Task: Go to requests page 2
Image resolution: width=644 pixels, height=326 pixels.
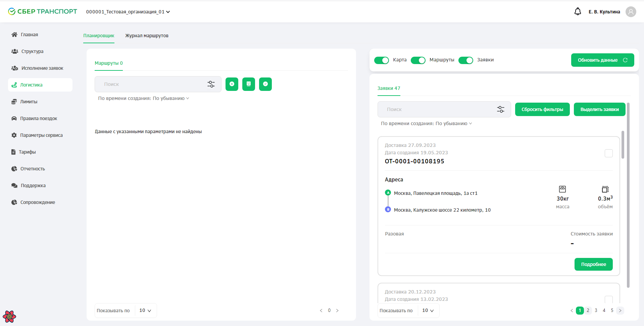Action: point(588,311)
